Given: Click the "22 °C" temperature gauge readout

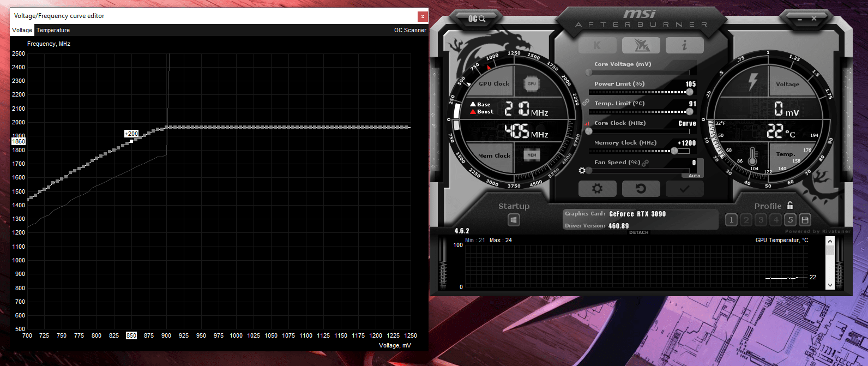Looking at the screenshot, I should tap(781, 131).
